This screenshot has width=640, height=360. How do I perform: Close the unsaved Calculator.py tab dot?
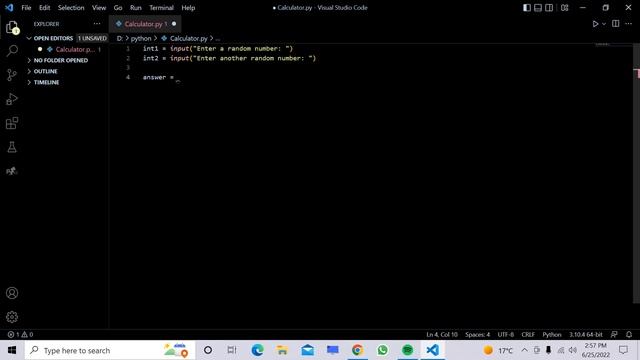click(174, 24)
